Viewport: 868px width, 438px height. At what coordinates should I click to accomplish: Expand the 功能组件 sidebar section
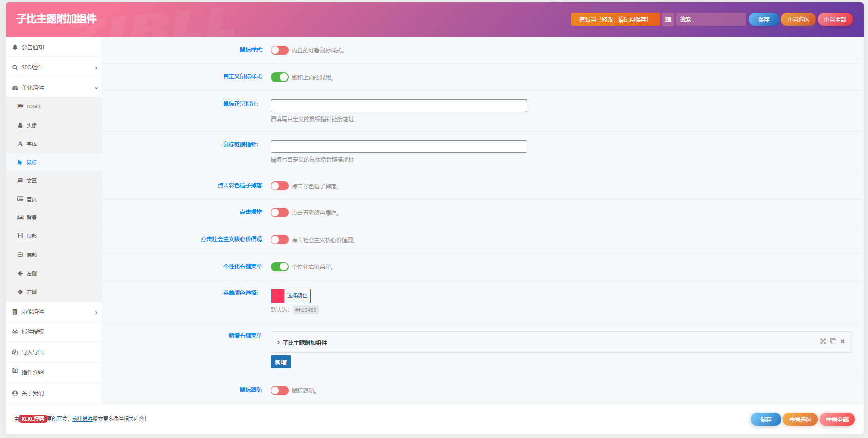point(53,312)
